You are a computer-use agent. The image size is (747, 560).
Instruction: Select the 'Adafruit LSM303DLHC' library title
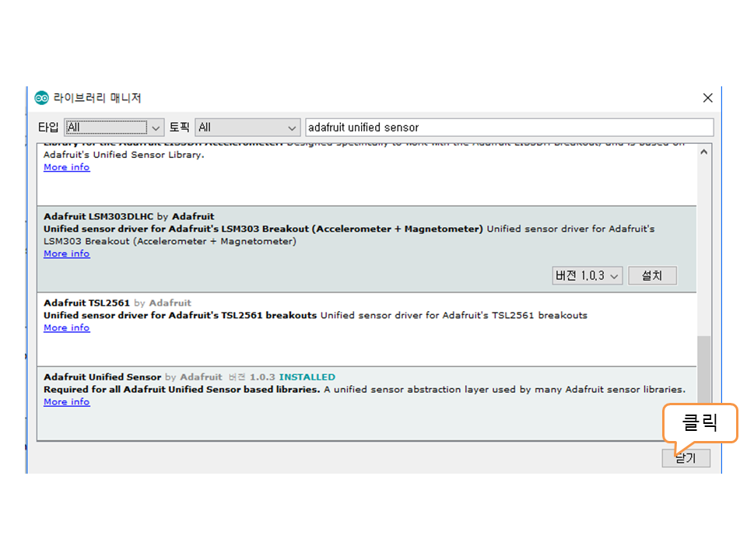(99, 217)
